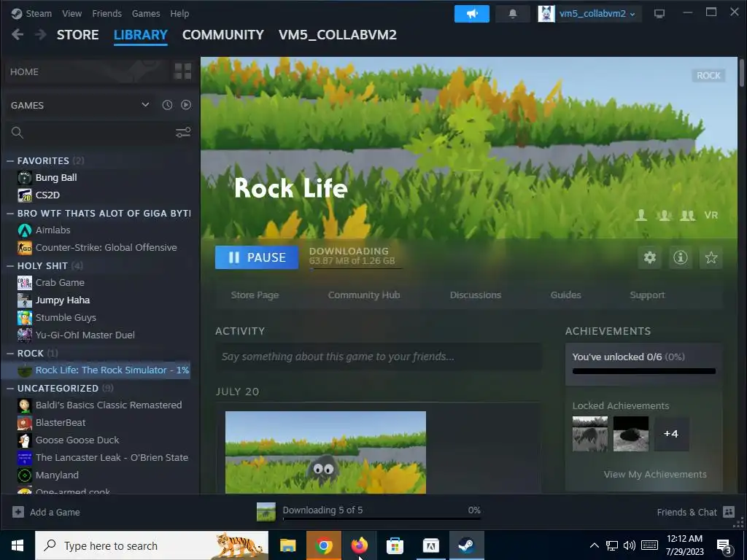The height and width of the screenshot is (560, 747).
Task: Click View My Achievements
Action: click(x=655, y=474)
